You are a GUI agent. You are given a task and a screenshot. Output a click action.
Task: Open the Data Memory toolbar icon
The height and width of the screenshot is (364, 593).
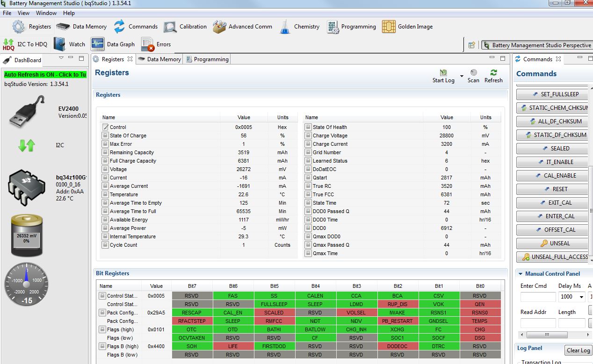(x=63, y=27)
